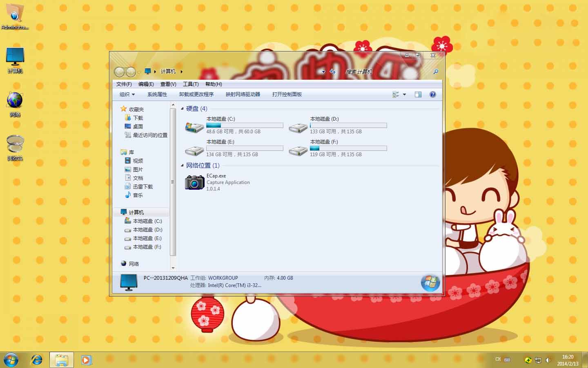This screenshot has width=588, height=368.
Task: Open the 帮助(H) menu
Action: [x=214, y=84]
